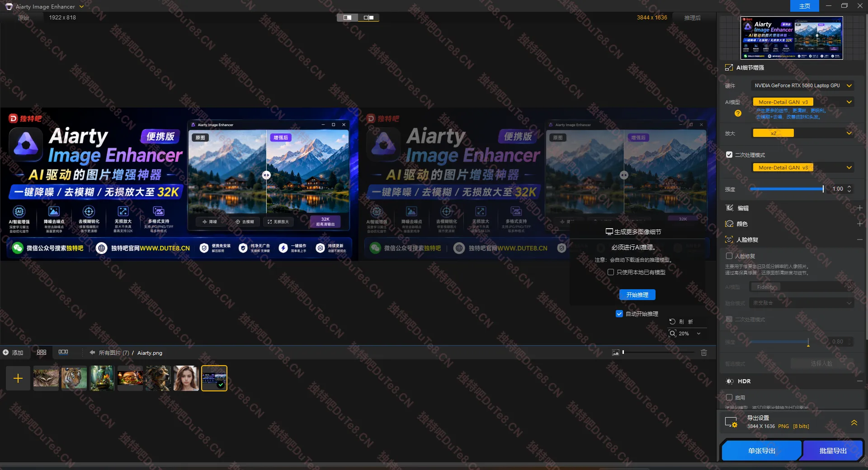Toggle face repair 二次处理模式 checkbox

pyautogui.click(x=729, y=319)
